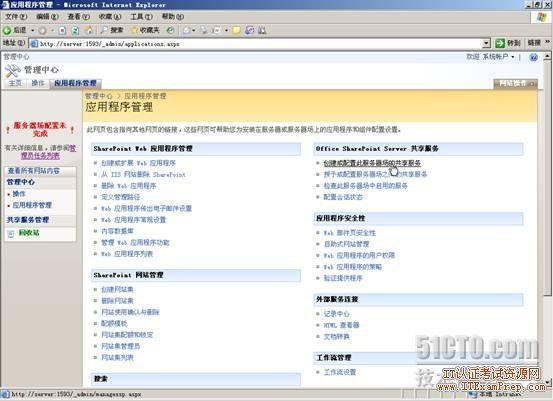
Task: Click the last IE toolbar icon
Action: coord(262,31)
